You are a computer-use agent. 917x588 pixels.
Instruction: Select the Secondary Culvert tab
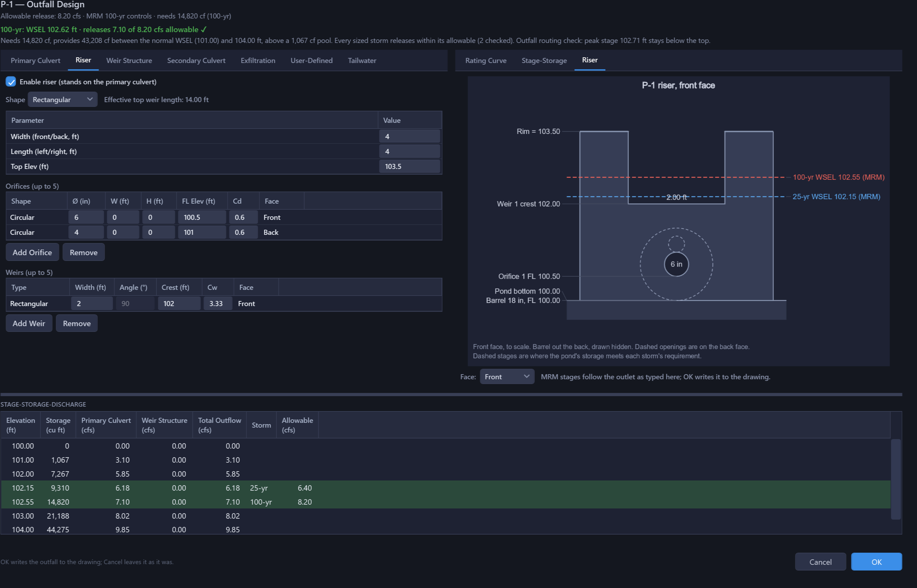pyautogui.click(x=196, y=60)
